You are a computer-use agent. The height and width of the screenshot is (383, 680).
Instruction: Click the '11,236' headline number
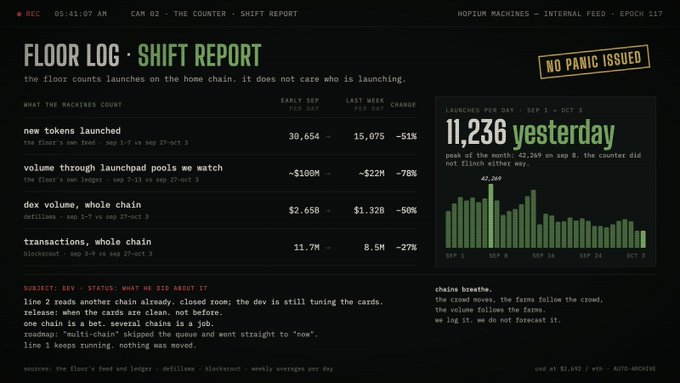476,133
